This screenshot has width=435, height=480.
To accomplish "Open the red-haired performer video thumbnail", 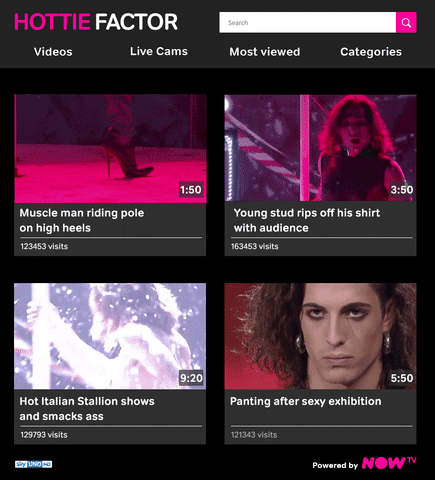I will click(320, 148).
